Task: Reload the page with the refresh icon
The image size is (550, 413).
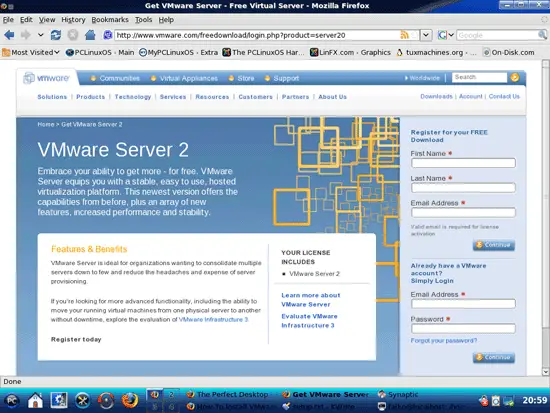Action: 55,35
